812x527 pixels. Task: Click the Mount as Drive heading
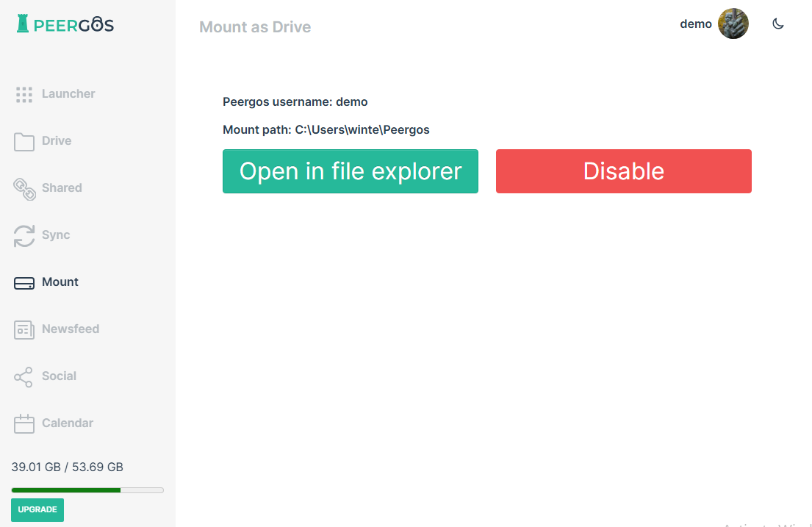click(255, 27)
